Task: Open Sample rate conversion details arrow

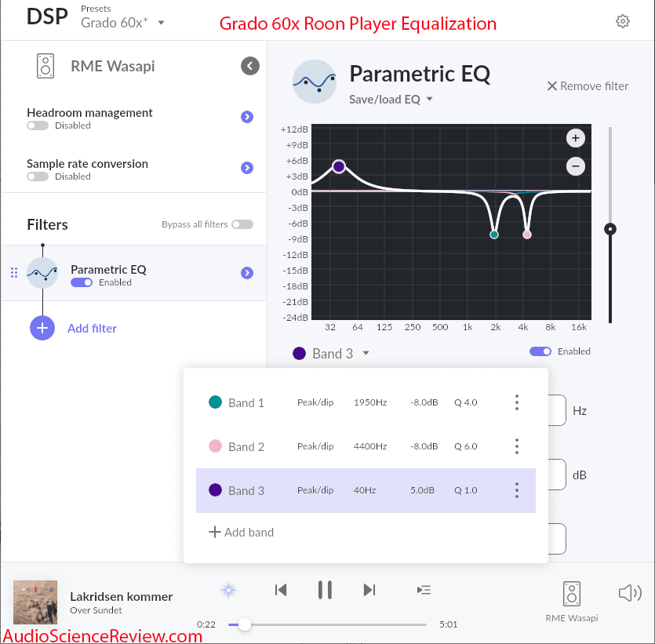Action: coord(247,168)
